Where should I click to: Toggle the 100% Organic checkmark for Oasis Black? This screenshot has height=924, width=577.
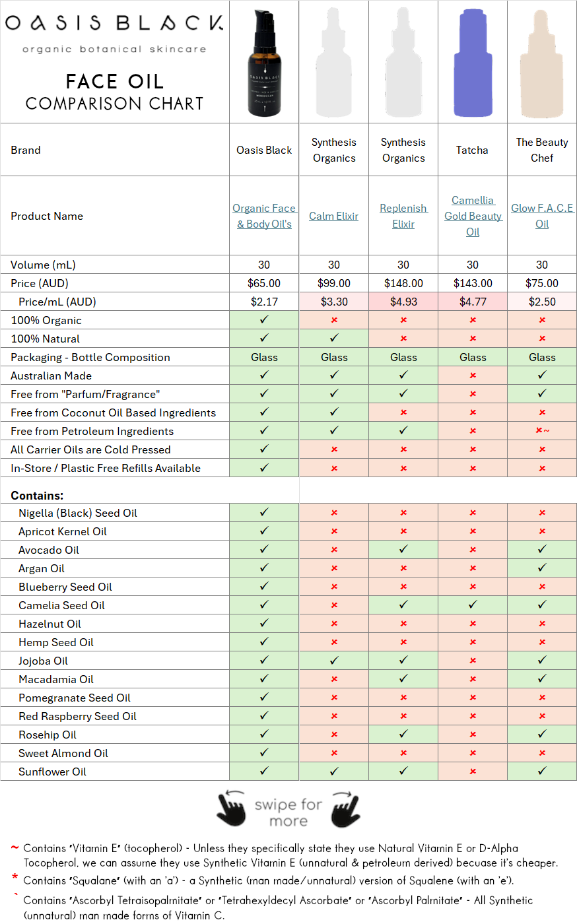click(x=264, y=319)
